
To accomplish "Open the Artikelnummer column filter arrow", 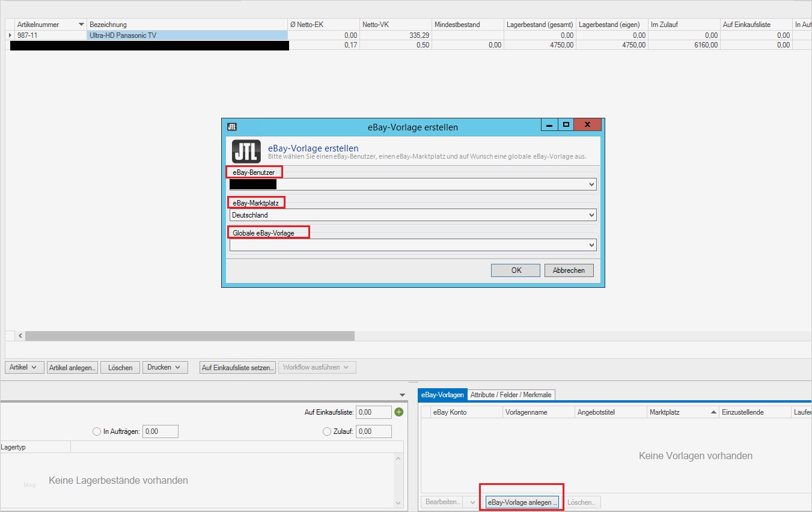I will click(x=81, y=25).
